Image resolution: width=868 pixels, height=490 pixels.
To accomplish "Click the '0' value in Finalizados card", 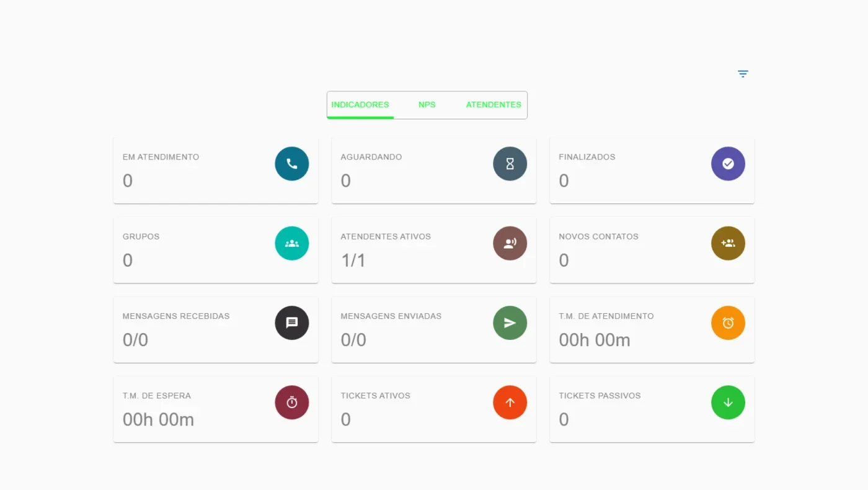I will 564,180.
